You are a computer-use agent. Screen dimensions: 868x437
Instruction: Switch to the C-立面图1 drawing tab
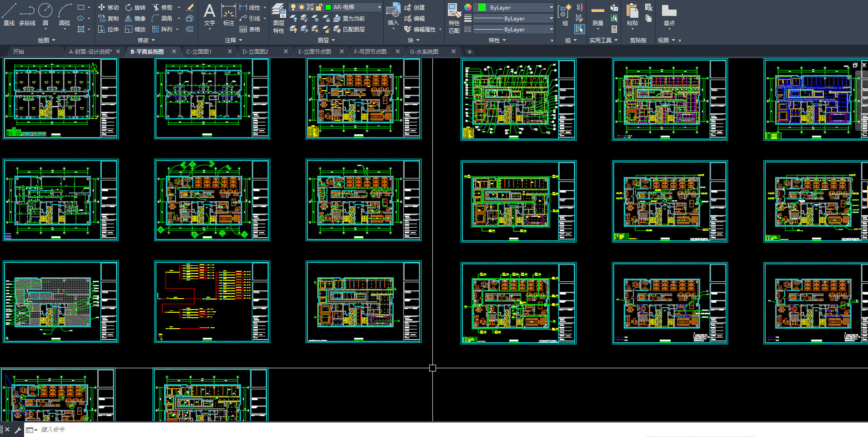coord(199,52)
